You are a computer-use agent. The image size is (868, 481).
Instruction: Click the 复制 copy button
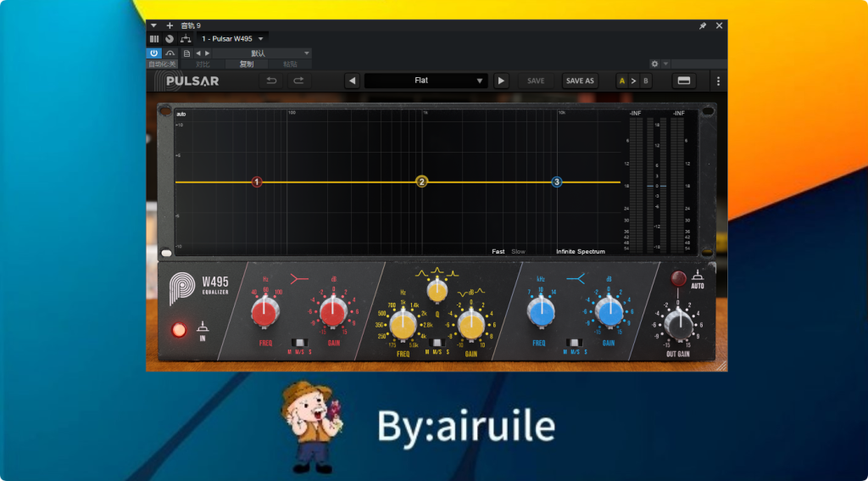point(247,64)
